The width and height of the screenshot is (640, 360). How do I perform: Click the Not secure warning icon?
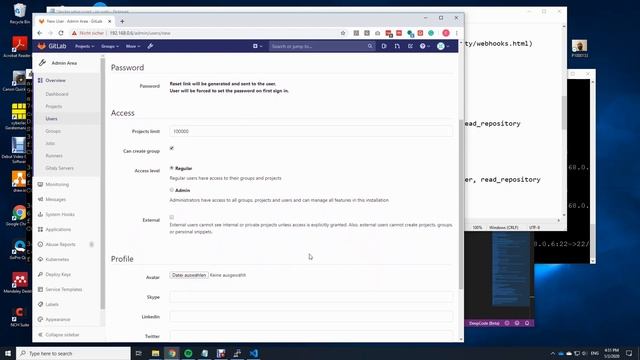tap(74, 33)
